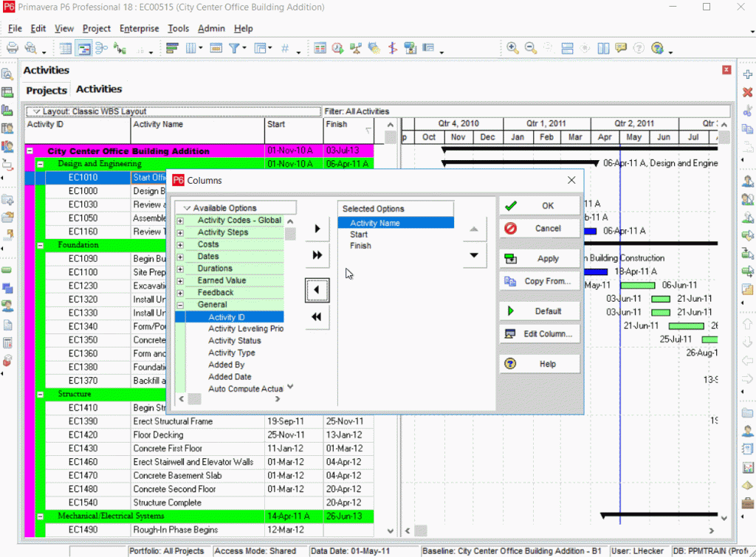Select Activity Type in Available Options
756x557 pixels.
point(231,353)
